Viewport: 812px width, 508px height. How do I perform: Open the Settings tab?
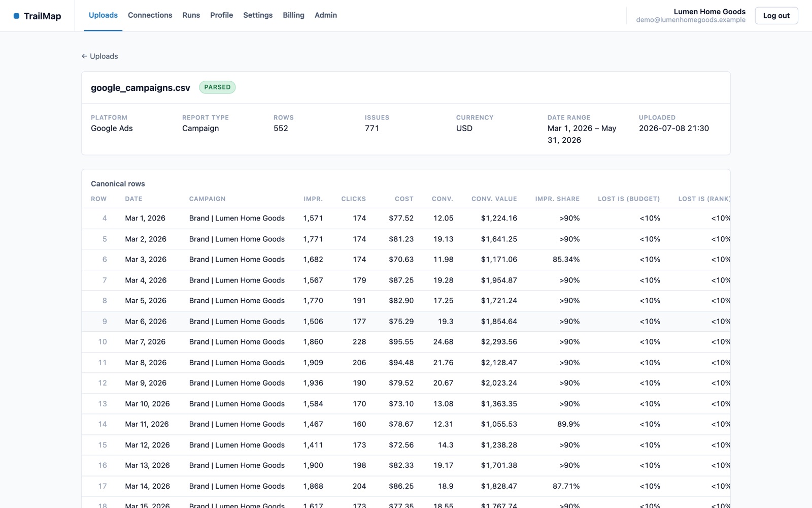tap(258, 15)
